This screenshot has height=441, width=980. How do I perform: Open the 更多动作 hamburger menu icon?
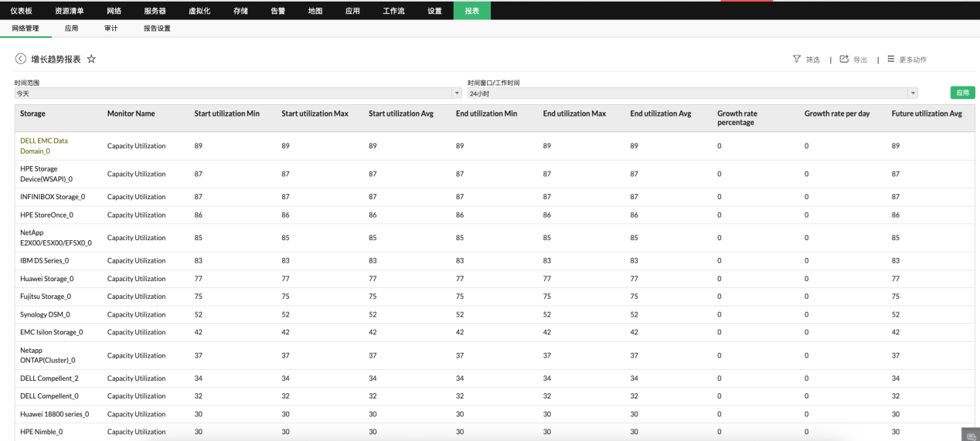890,59
